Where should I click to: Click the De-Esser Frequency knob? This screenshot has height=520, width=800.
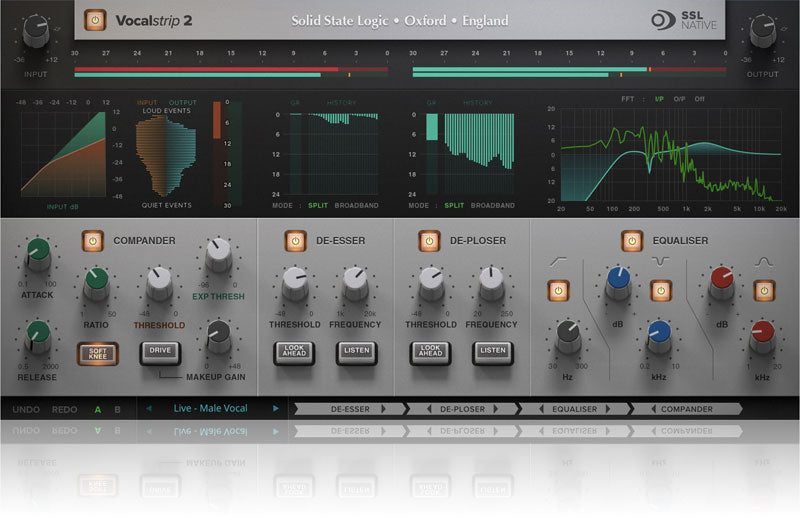tap(355, 284)
